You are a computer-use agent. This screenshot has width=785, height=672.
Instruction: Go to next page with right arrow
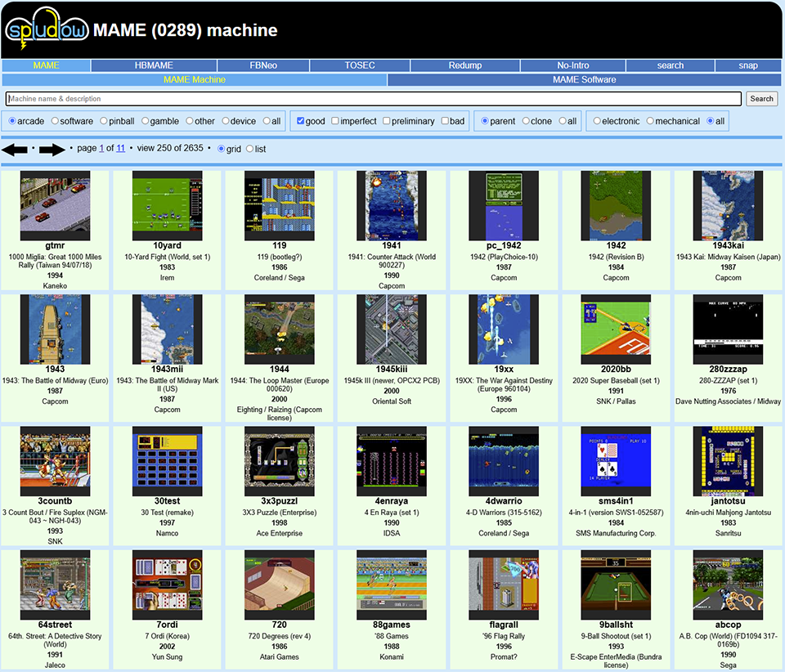coord(52,149)
